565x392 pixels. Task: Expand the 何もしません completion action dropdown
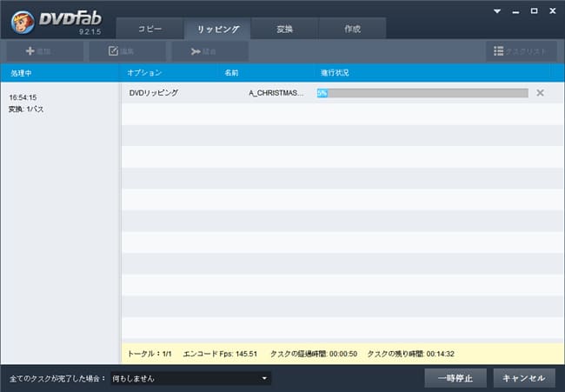189,379
